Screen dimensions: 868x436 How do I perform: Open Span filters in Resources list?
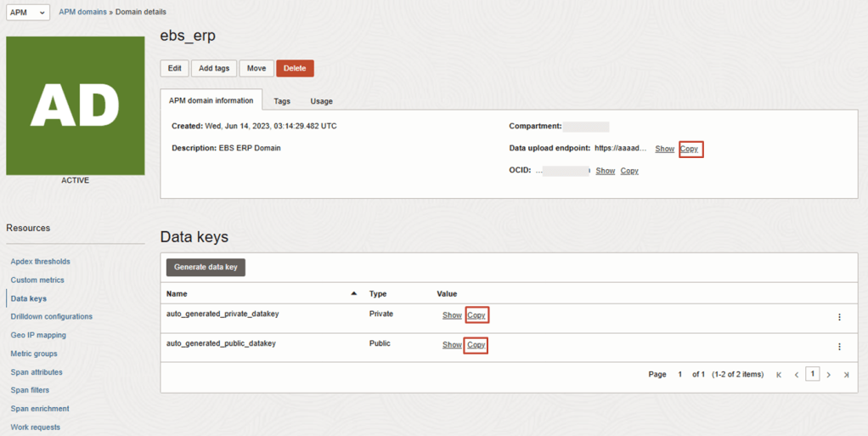pos(30,390)
